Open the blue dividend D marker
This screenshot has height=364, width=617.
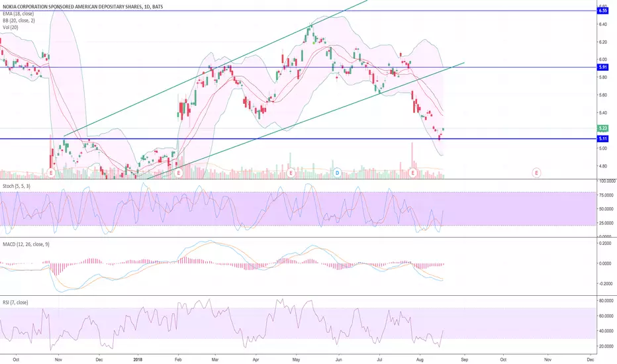tap(337, 173)
